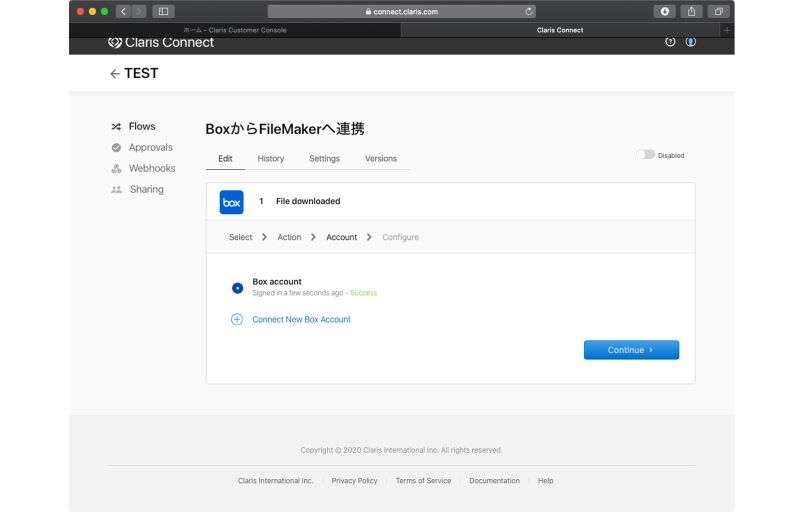Viewport: 800px width, 512px height.
Task: Open the Documentation footer link
Action: coord(494,480)
